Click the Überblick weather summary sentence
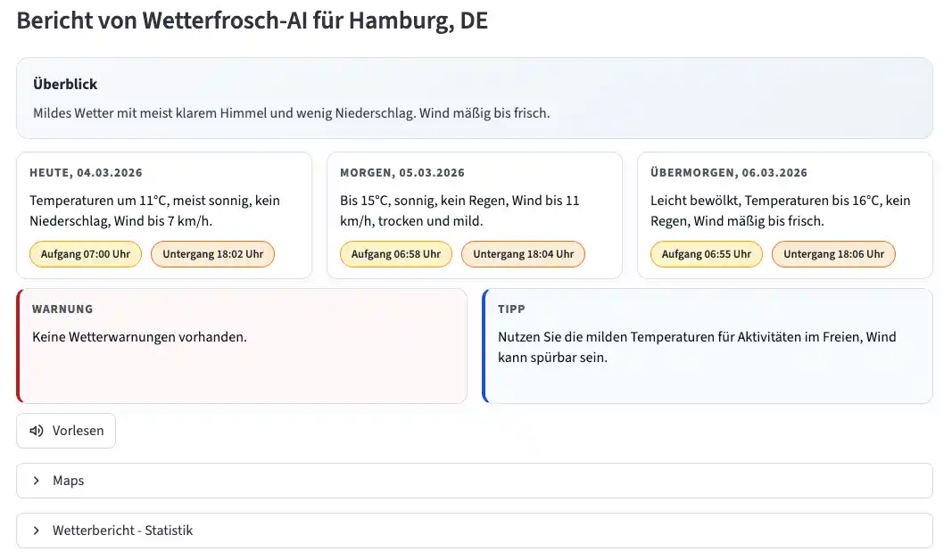 click(291, 113)
